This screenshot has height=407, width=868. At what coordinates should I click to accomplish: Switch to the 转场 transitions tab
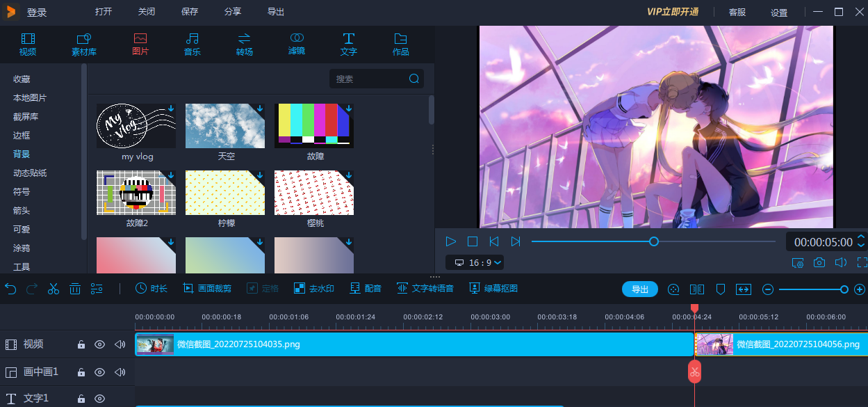coord(245,45)
